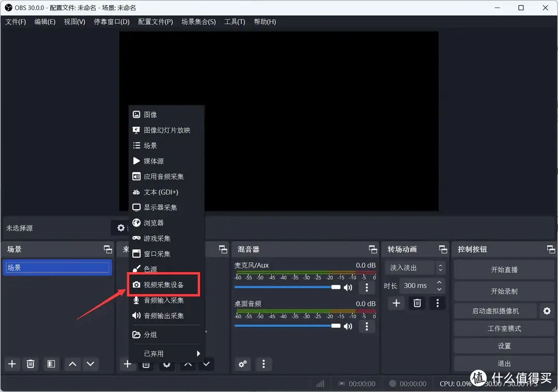Choose 色源 source from menu
Image resolution: width=558 pixels, height=392 pixels.
[166, 269]
